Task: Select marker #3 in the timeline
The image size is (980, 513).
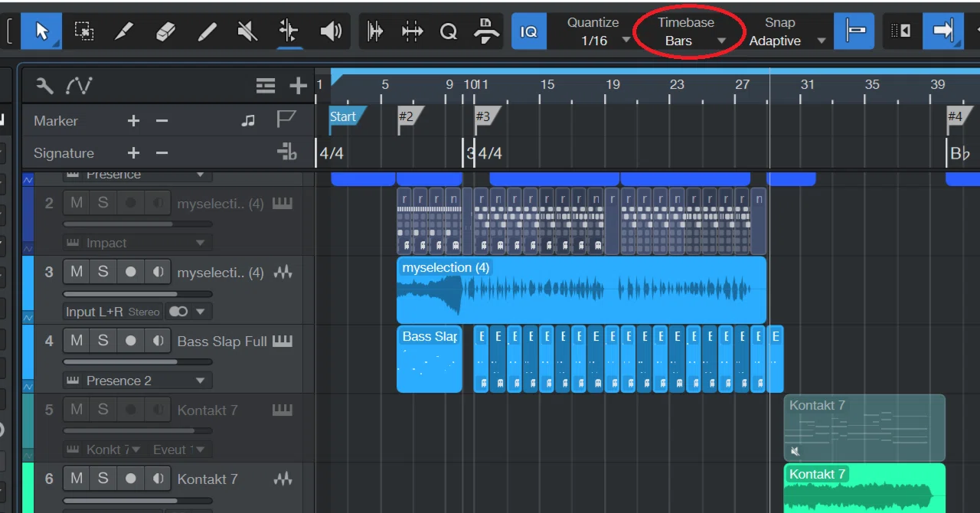Action: 485,117
